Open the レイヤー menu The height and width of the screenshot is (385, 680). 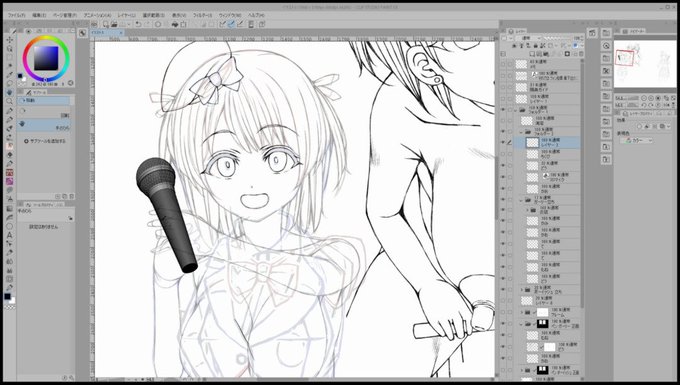[127, 15]
